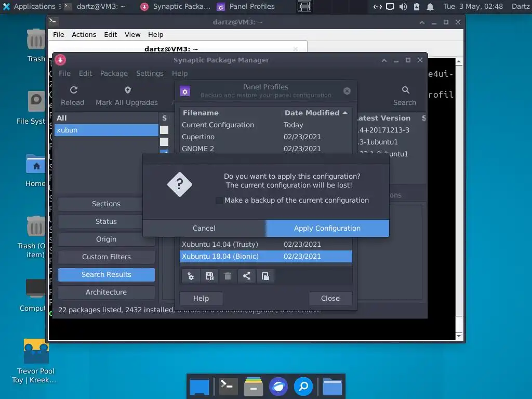This screenshot has height=399, width=532.
Task: Launch the web browser dock icon
Action: (278, 387)
